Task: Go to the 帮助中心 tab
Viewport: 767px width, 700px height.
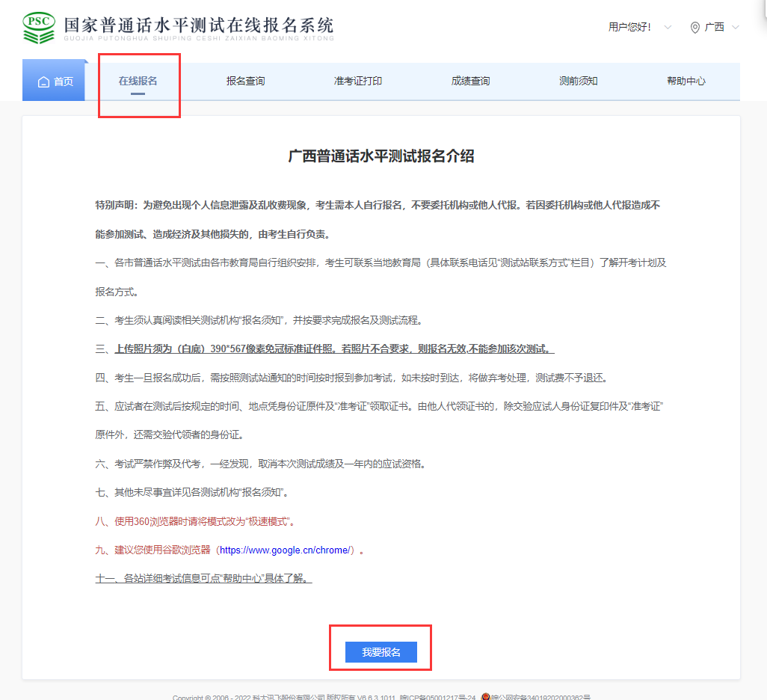Action: pos(686,80)
